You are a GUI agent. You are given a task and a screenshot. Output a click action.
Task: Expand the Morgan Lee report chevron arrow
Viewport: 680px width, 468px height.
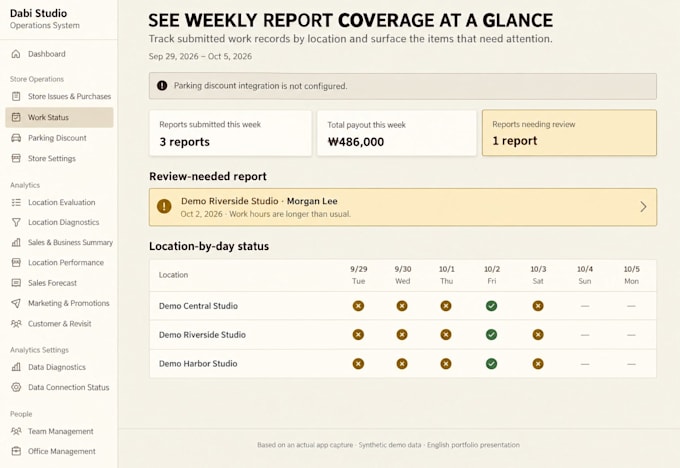pyautogui.click(x=643, y=207)
